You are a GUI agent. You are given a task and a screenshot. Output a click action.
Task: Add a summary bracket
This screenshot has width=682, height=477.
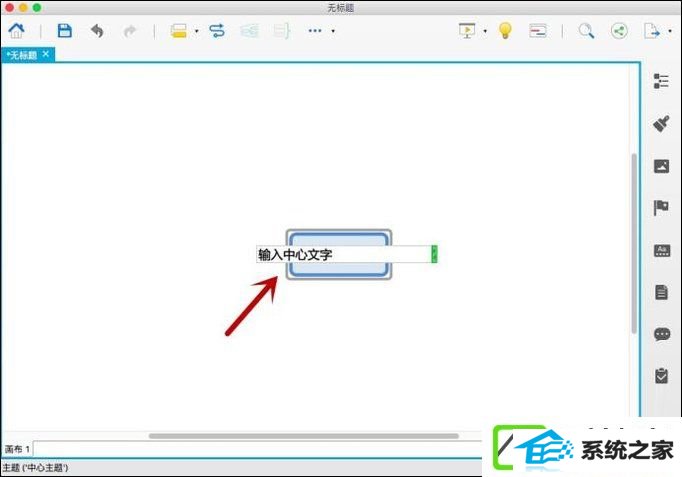(x=282, y=31)
